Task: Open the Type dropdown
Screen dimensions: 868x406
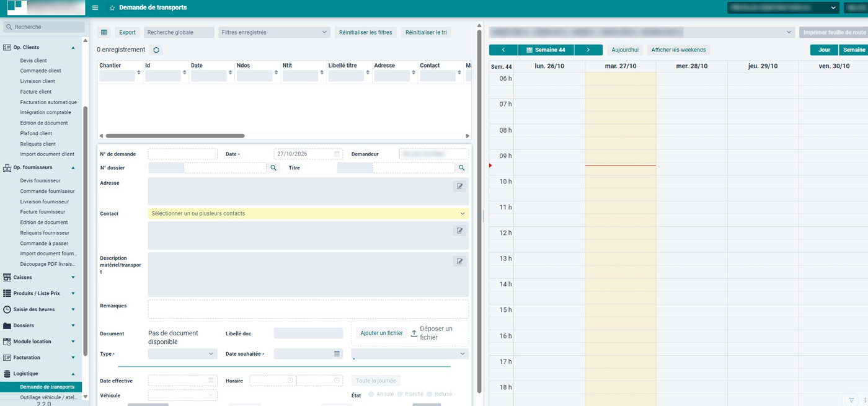Action: tap(182, 354)
